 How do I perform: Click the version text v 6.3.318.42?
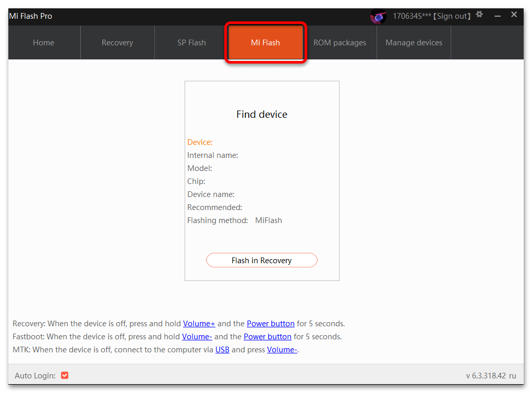[x=486, y=376]
